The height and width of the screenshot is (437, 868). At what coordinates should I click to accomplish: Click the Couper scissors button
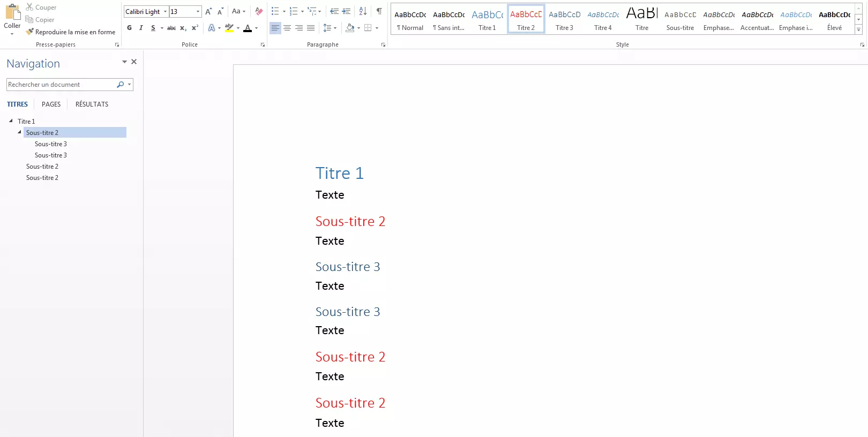click(x=41, y=7)
